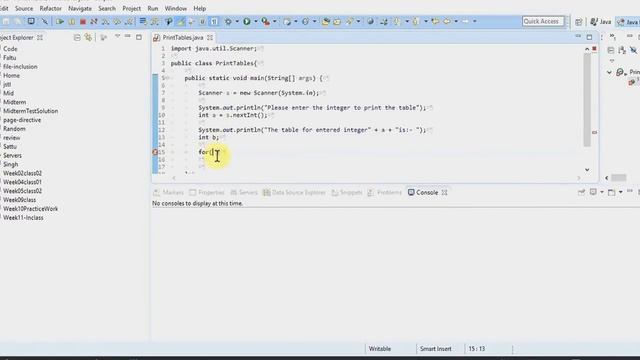Click the Next Annotation icon
This screenshot has height=360, width=640.
tap(397, 21)
